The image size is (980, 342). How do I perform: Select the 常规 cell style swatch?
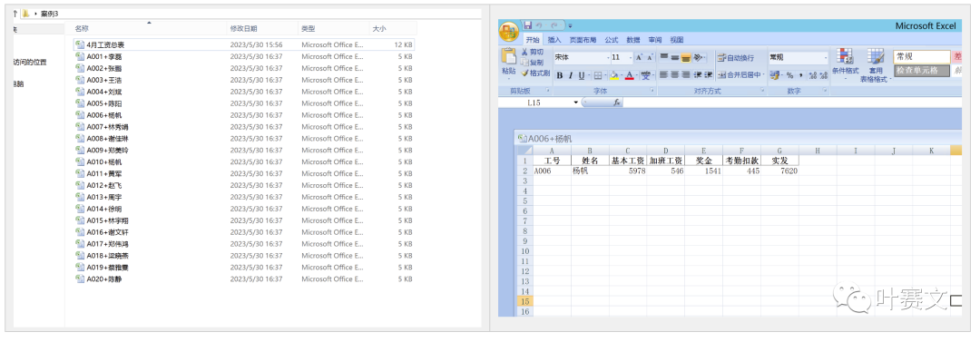tap(922, 56)
